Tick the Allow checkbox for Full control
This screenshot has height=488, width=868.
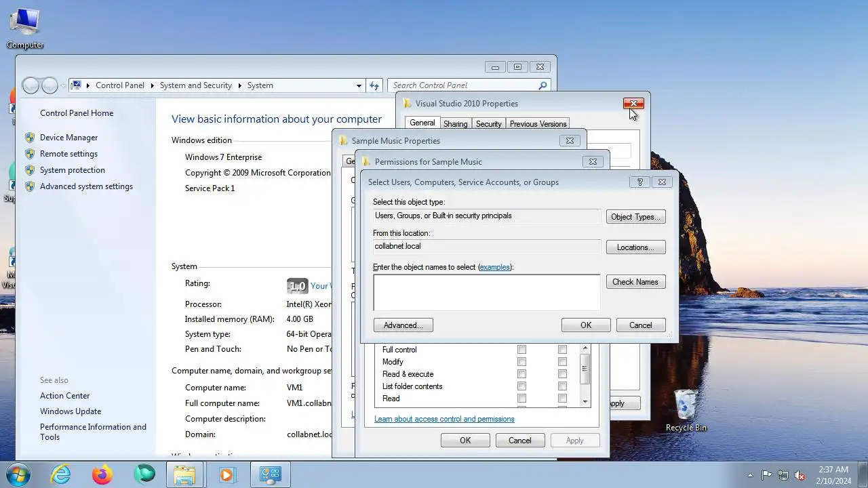[521, 350]
